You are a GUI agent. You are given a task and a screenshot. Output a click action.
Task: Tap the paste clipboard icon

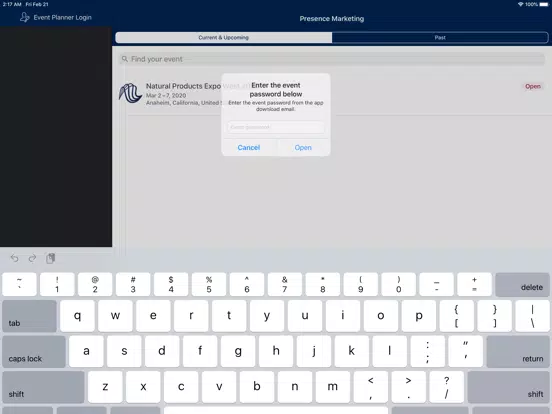tap(50, 258)
